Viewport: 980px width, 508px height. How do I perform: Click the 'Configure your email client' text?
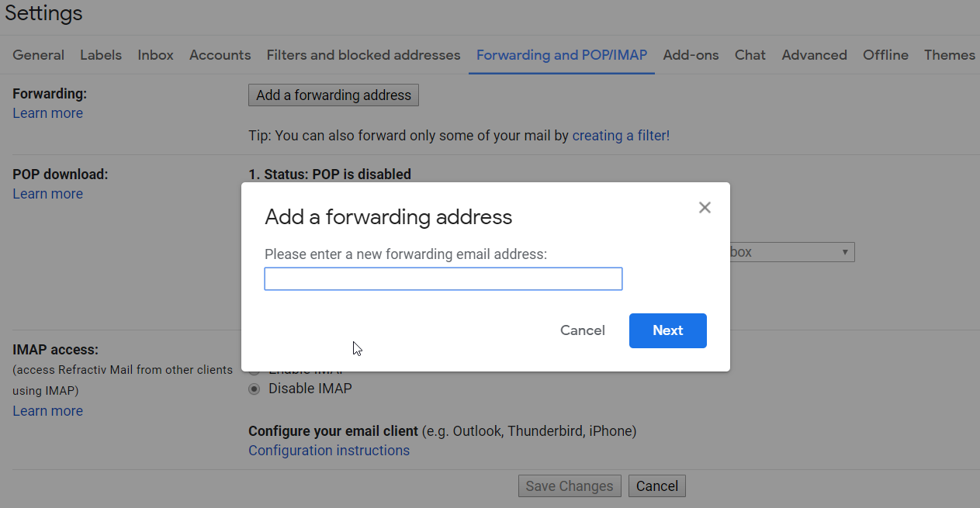click(333, 430)
